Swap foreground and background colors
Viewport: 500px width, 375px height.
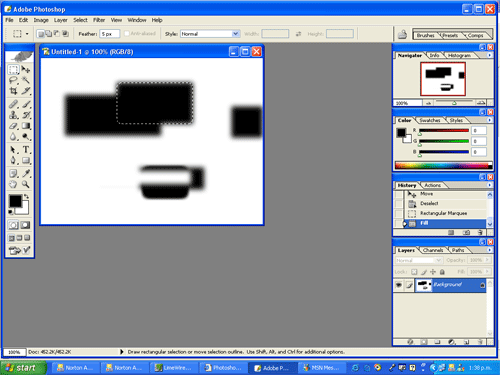(x=26, y=197)
